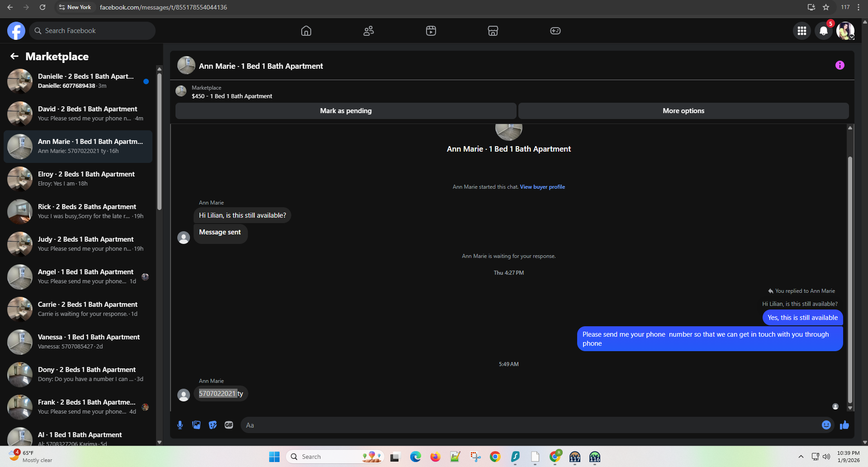Open the Home feed icon
This screenshot has width=868, height=467.
point(306,31)
